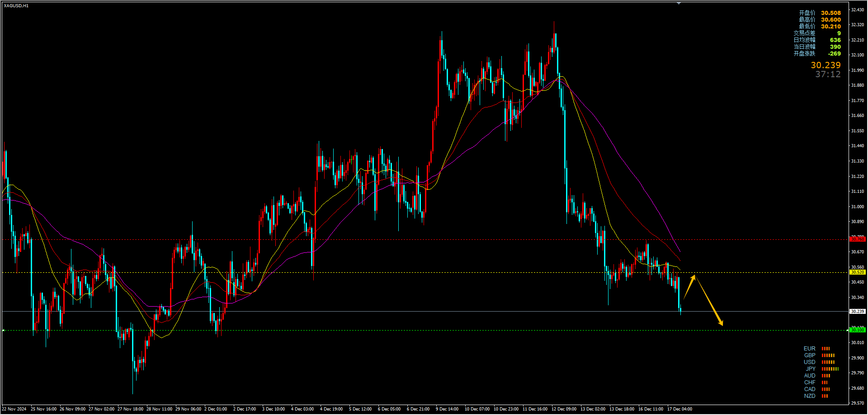This screenshot has width=868, height=415.
Task: Click the 31.440 price axis label
Action: (857, 146)
